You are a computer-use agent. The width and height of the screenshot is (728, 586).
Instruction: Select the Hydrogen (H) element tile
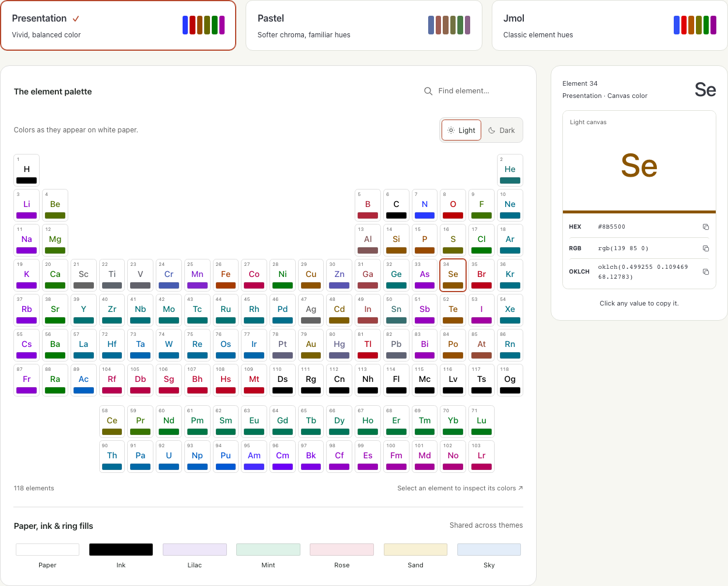click(27, 170)
